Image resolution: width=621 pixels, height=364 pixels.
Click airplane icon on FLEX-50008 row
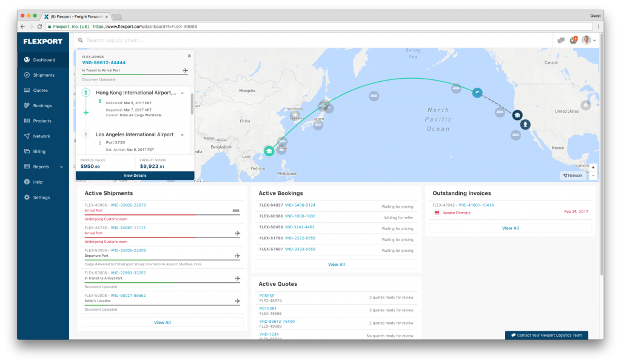coord(238,301)
